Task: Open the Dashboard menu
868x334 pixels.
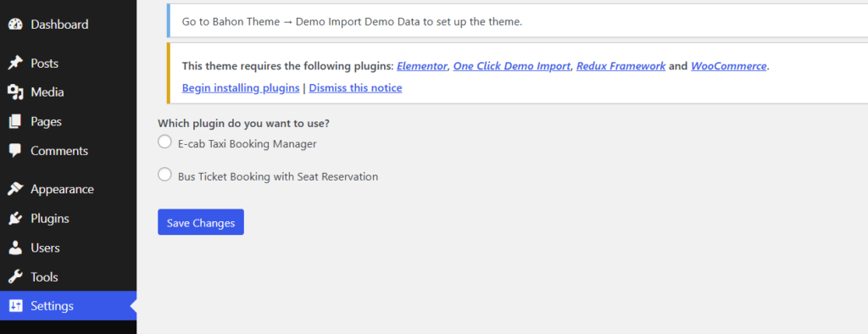Action: (x=68, y=25)
